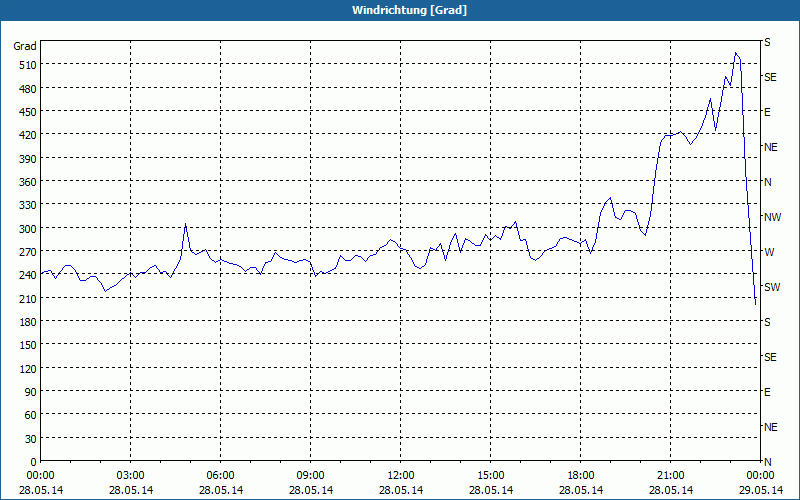The image size is (800, 500).
Task: Click the 15:00 x-axis label
Action: tap(490, 476)
